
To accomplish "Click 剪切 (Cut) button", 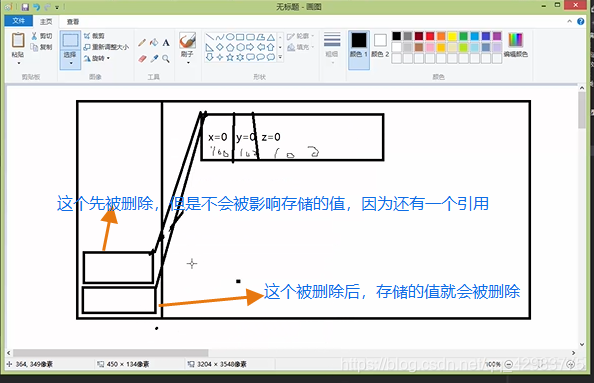I will click(42, 36).
